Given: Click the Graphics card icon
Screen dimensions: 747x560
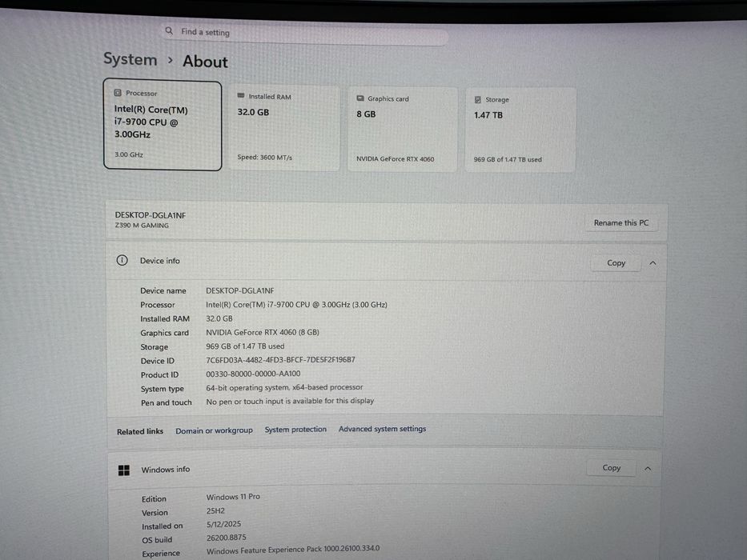Looking at the screenshot, I should 360,98.
